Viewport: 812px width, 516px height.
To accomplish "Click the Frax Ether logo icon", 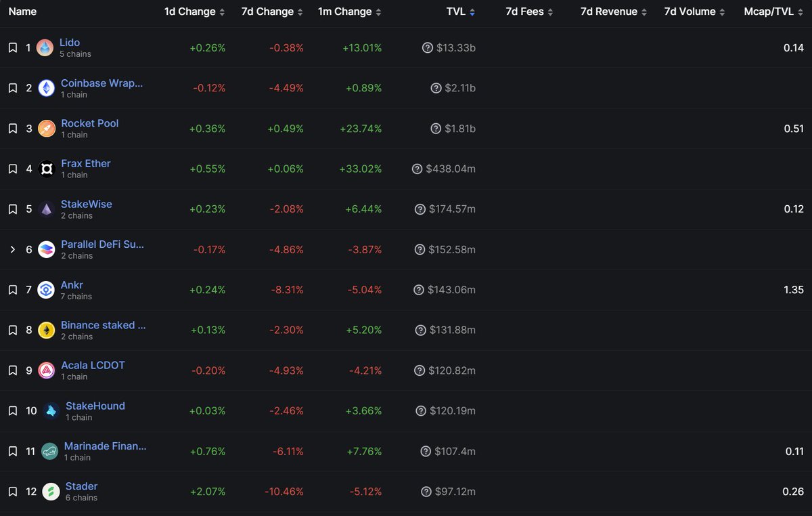I will pyautogui.click(x=46, y=169).
